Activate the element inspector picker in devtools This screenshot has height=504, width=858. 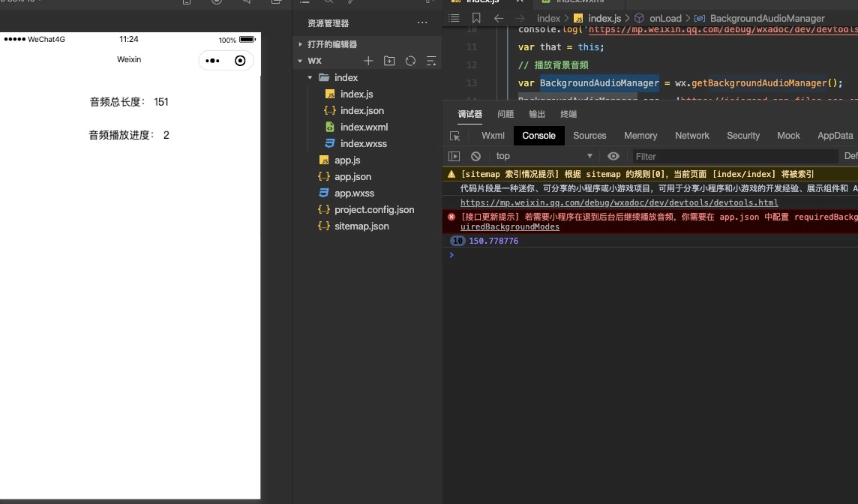(x=454, y=136)
